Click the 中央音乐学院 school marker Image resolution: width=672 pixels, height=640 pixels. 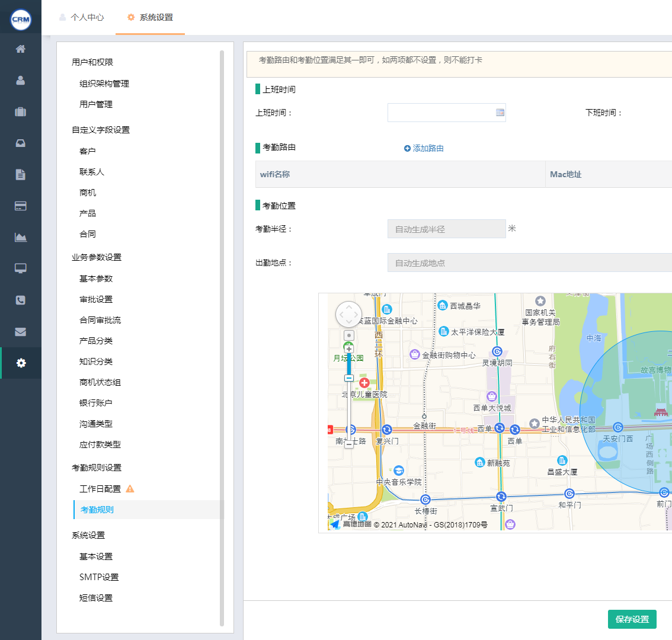(399, 471)
